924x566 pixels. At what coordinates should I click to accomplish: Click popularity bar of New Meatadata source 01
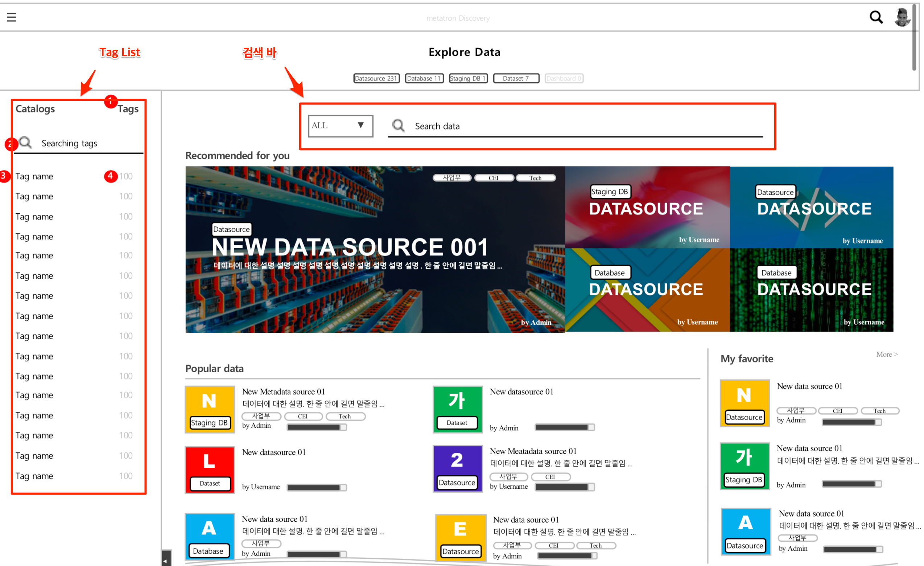point(565,487)
